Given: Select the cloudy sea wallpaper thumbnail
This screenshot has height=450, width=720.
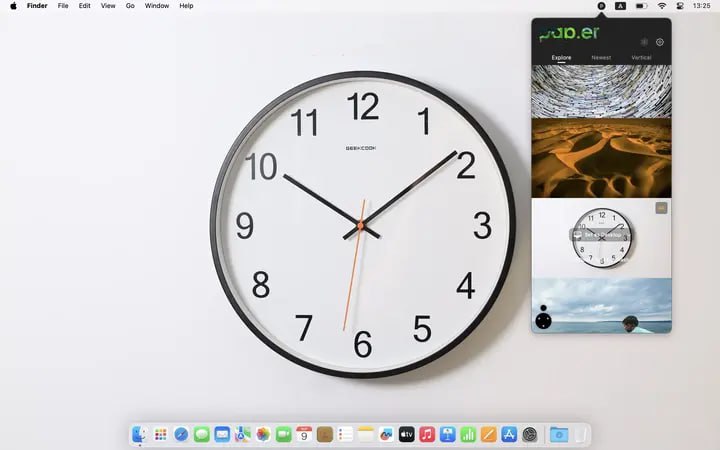Looking at the screenshot, I should [x=602, y=305].
